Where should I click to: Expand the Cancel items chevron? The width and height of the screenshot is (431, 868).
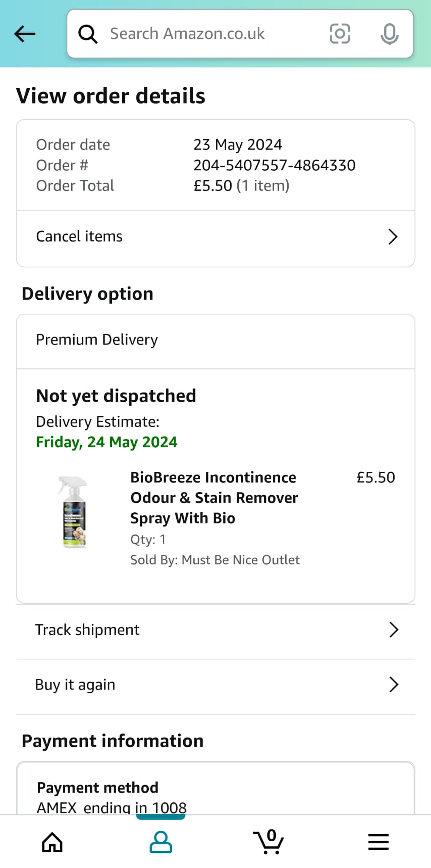[393, 237]
